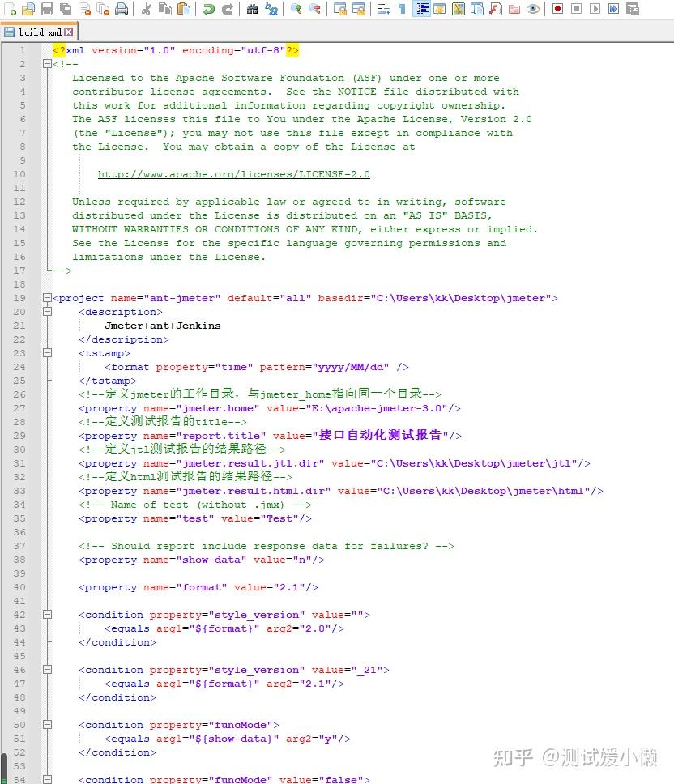Place cursor on 'Jmeter+ant+Jenkins' text

[x=163, y=326]
